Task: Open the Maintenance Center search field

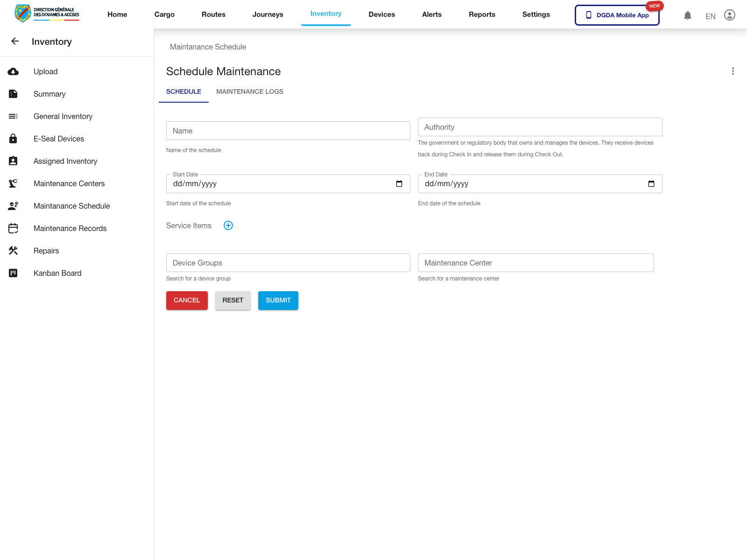Action: 536,263
